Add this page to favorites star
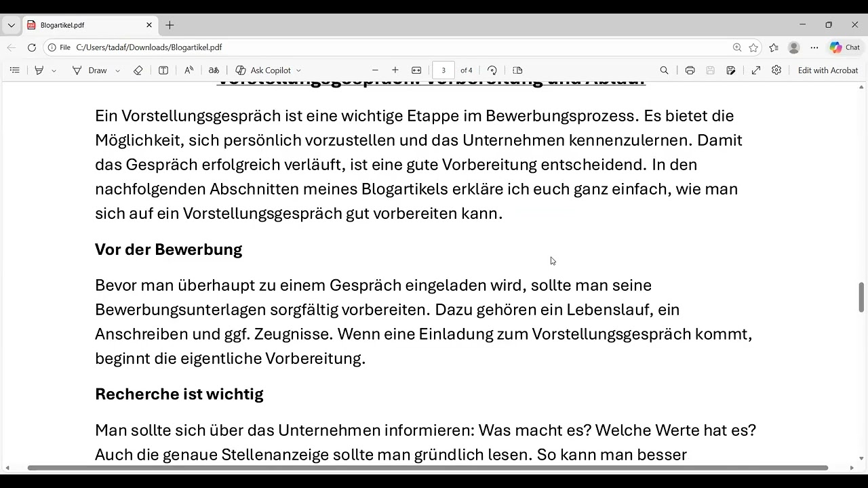This screenshot has height=488, width=868. pos(753,47)
